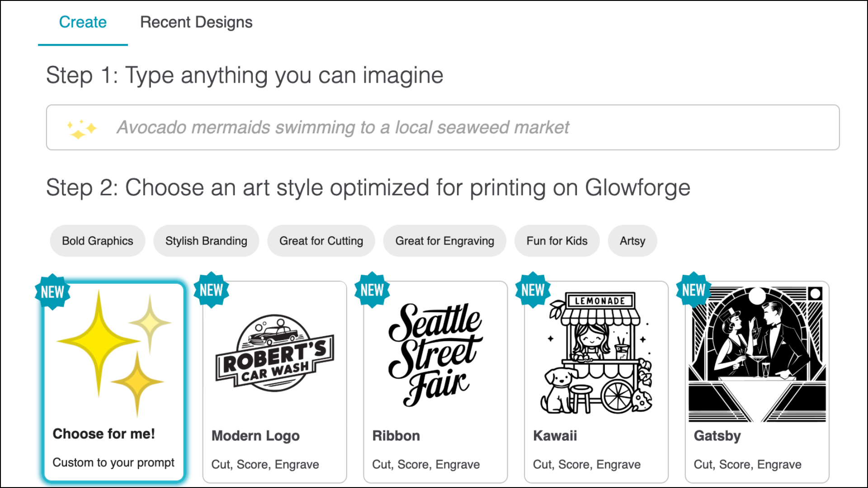Screen dimensions: 868x488
Task: Toggle the Bold Graphics style filter
Action: pos(97,241)
